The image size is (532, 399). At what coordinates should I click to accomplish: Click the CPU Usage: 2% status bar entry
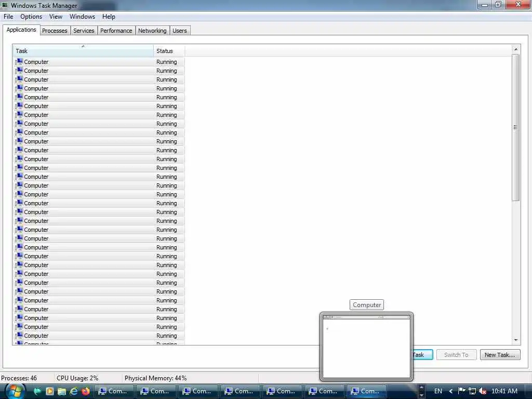point(77,378)
